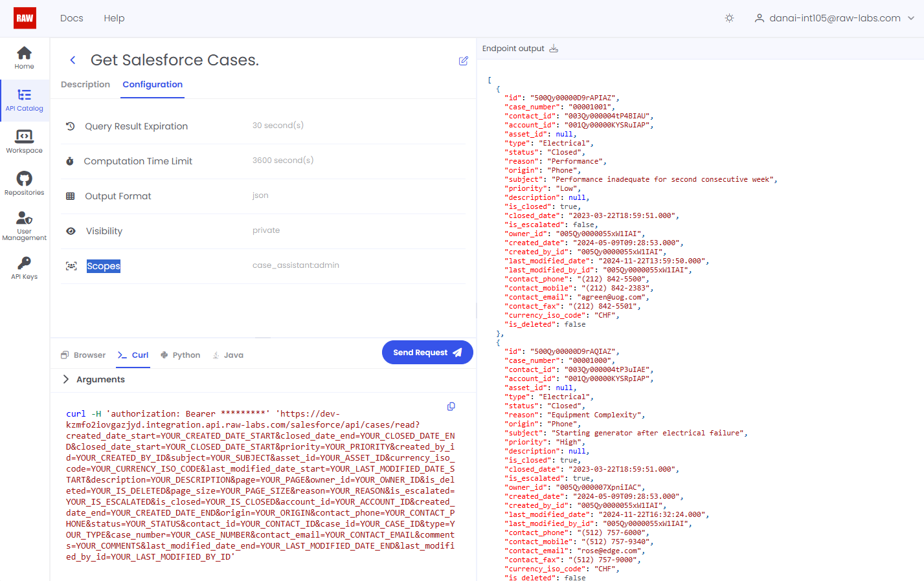Click the edit endpoint pencil icon
Viewport: 924px width, 581px height.
click(464, 61)
